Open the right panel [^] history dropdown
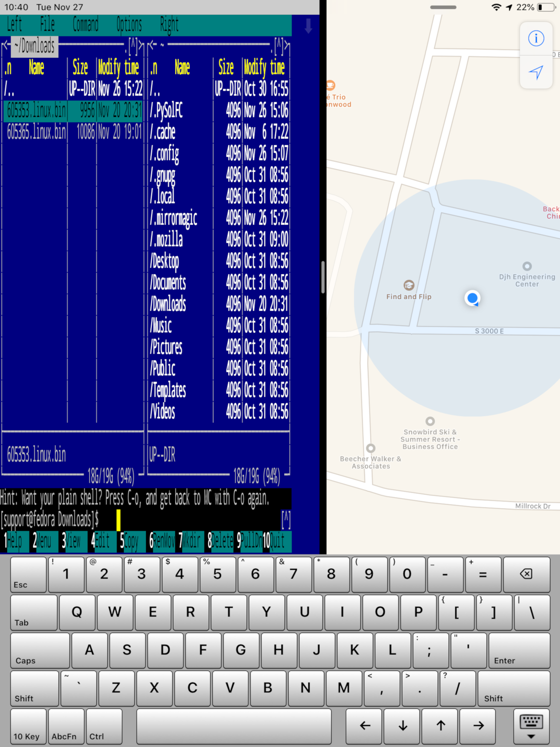Viewport: 560px width, 747px height. pyautogui.click(x=279, y=46)
